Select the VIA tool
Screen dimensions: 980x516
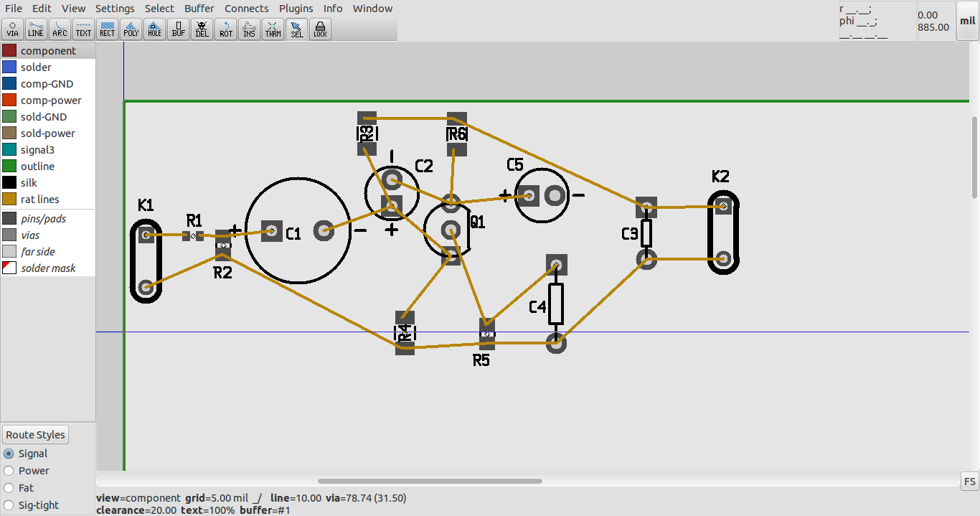[x=12, y=29]
